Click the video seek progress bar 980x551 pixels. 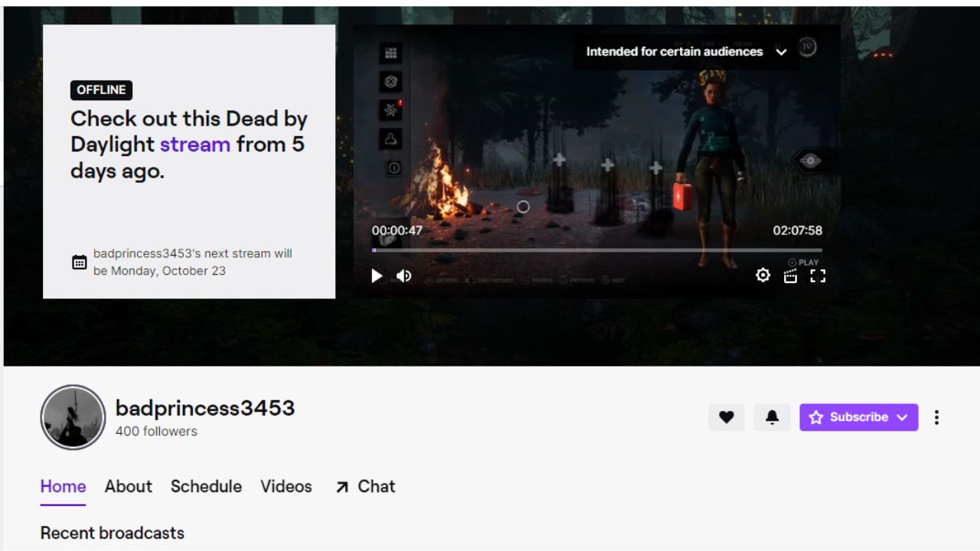tap(597, 249)
